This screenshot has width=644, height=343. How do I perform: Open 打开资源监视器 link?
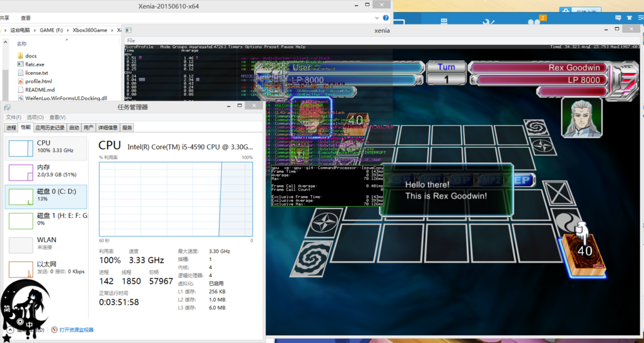pos(77,330)
